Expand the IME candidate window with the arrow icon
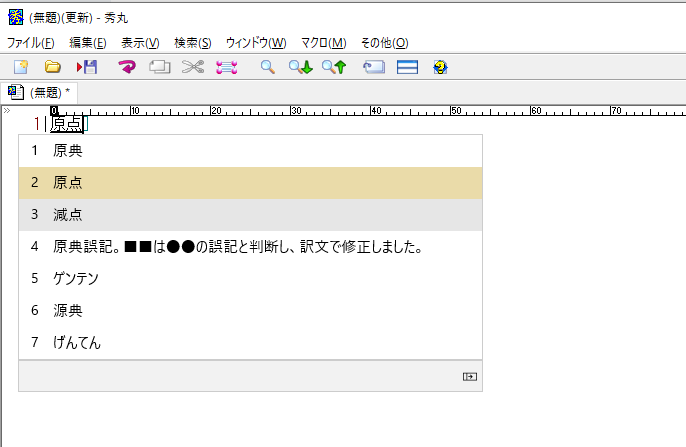Screen dimensions: 686x447 470,377
